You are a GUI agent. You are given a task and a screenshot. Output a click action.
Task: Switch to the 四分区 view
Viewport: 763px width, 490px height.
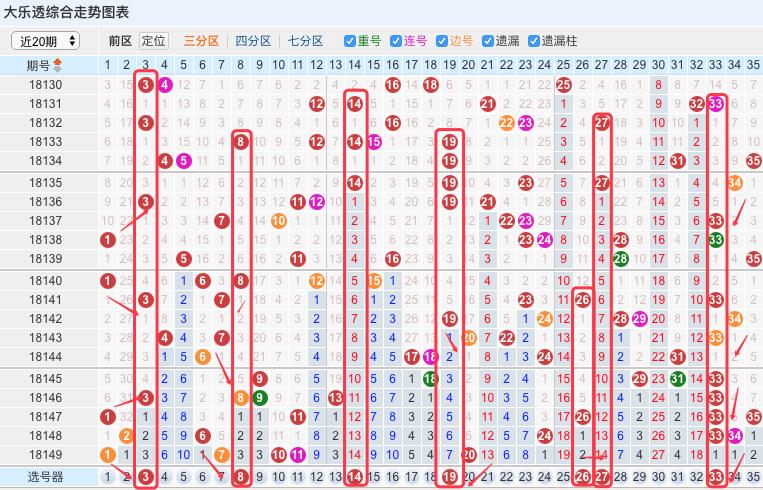coord(253,41)
